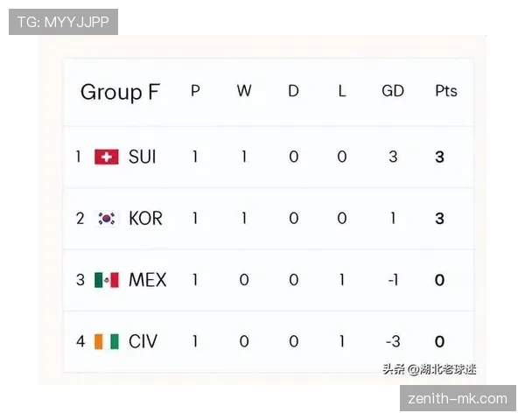Open the MEX team entry
This screenshot has width=525, height=420.
tap(147, 280)
